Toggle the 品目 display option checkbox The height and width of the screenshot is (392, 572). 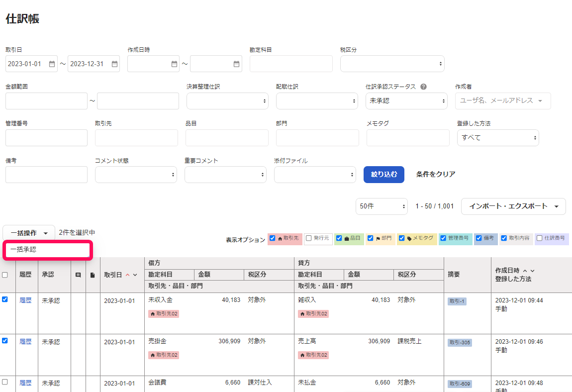pyautogui.click(x=339, y=238)
